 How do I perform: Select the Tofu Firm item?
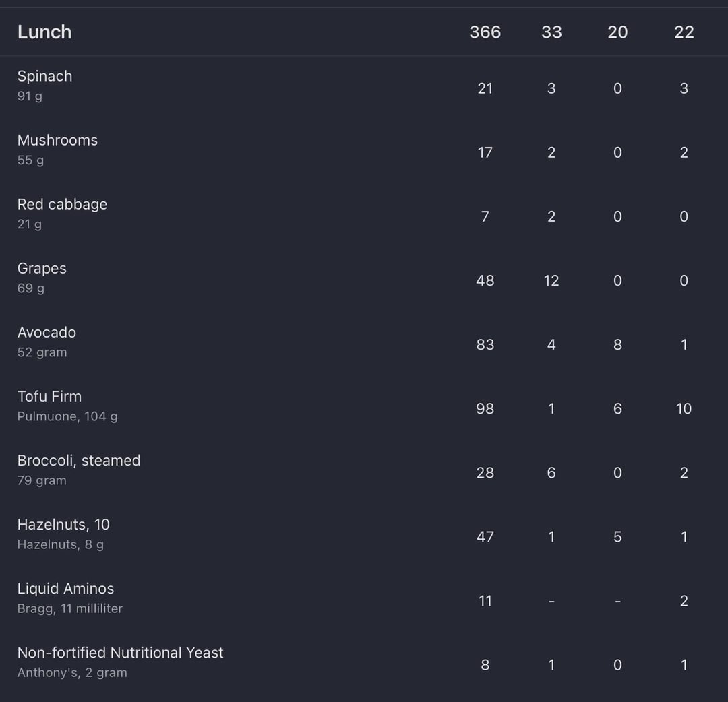[49, 396]
